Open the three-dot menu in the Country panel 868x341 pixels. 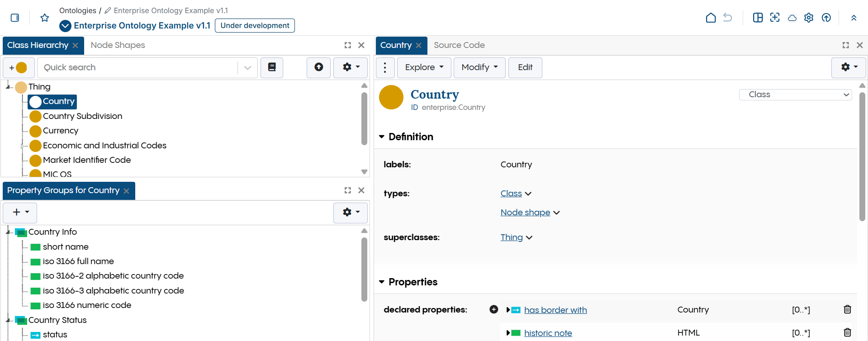(385, 67)
